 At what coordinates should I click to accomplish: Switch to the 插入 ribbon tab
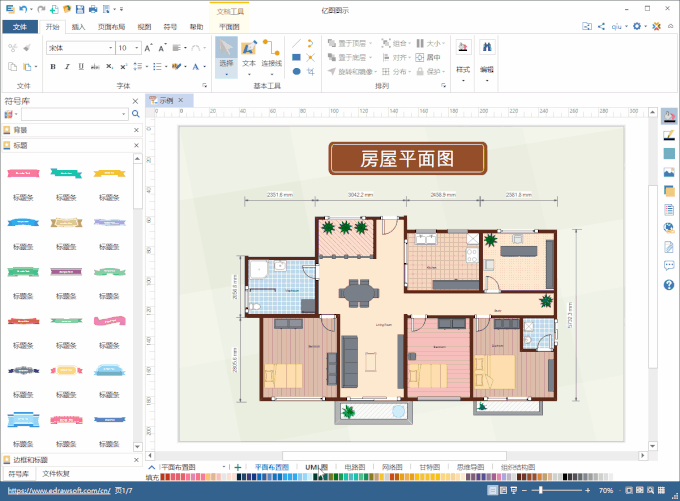click(x=78, y=27)
